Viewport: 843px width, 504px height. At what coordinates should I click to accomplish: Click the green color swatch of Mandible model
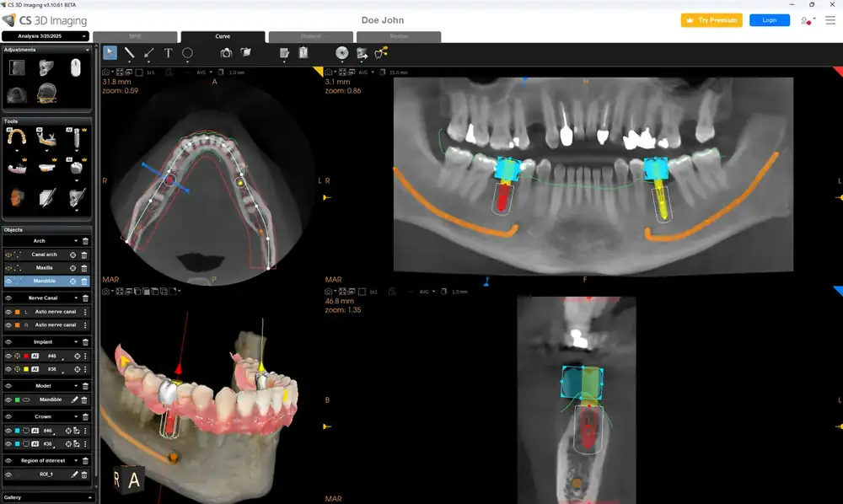(x=17, y=399)
